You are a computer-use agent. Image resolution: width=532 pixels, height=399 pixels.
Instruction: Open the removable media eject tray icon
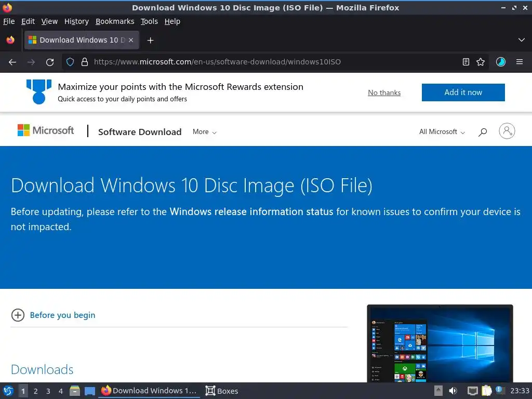438,391
